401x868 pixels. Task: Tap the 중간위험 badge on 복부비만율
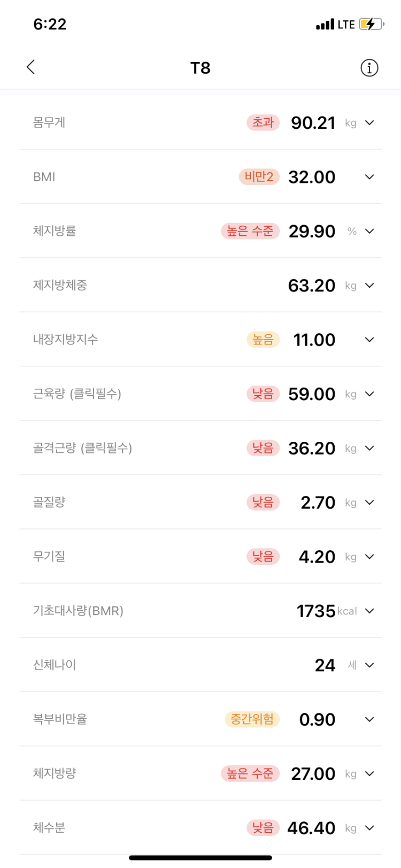252,719
